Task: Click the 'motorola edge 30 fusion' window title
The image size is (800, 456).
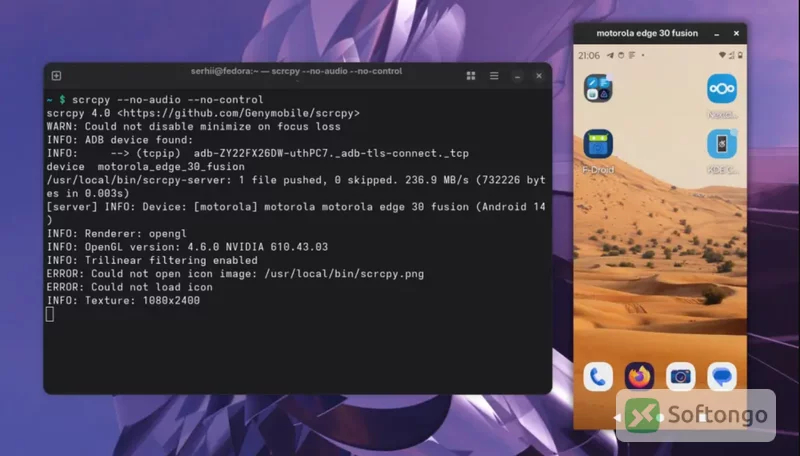Action: point(647,33)
